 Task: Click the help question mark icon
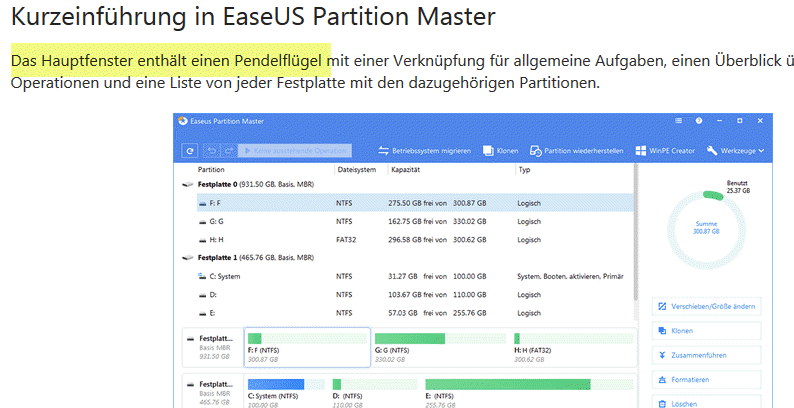click(699, 121)
